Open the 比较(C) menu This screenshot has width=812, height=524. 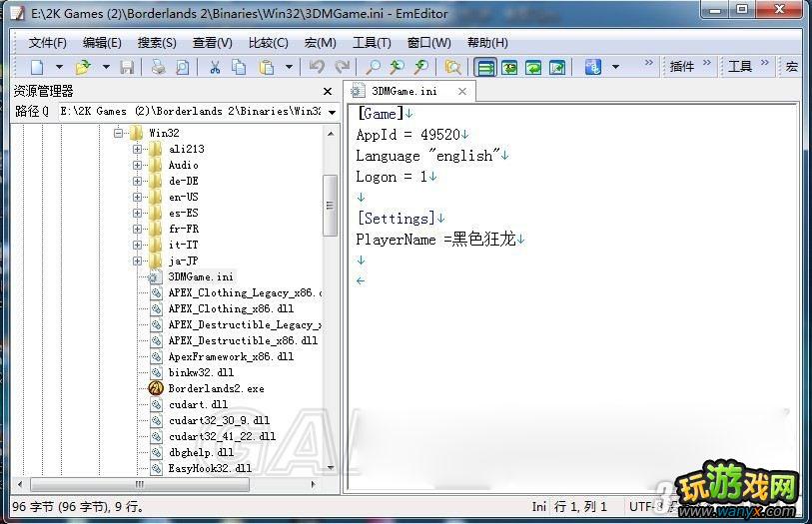click(269, 42)
